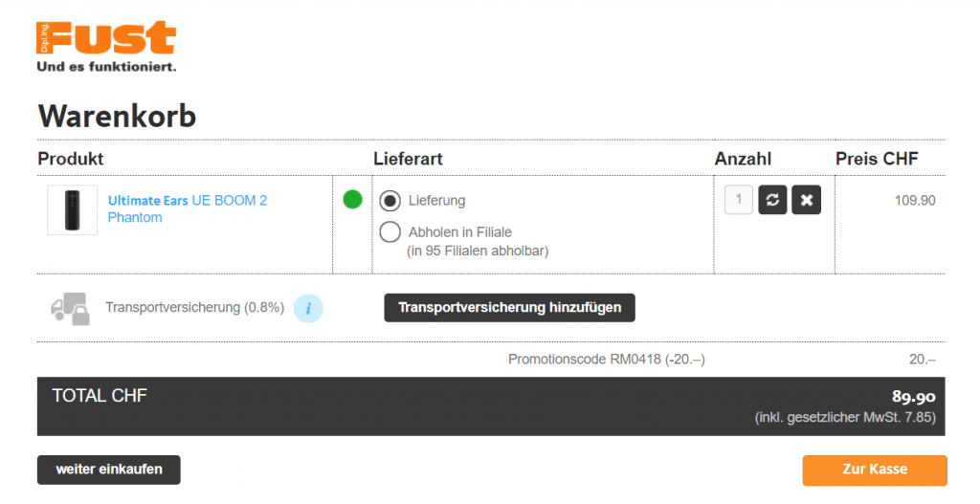Click the refresh quantity icon
Screen dimensions: 980x504
click(772, 200)
